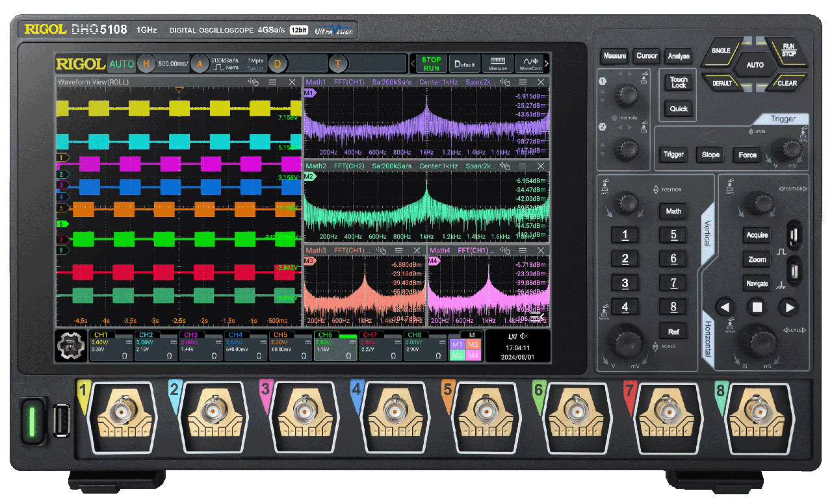Image resolution: width=832 pixels, height=504 pixels.
Task: Toggle STOP RUN acquisition state
Action: (431, 63)
